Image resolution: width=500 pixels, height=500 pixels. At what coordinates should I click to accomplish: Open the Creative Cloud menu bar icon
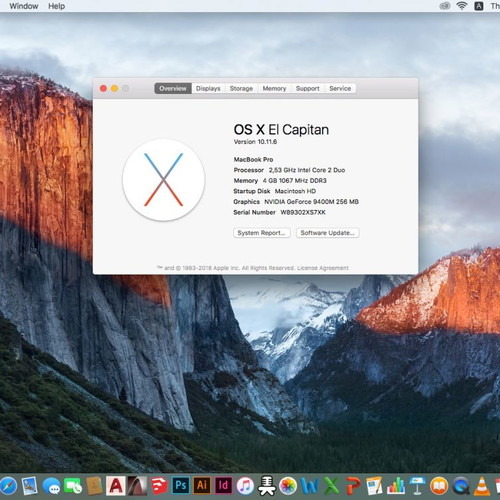(x=445, y=6)
